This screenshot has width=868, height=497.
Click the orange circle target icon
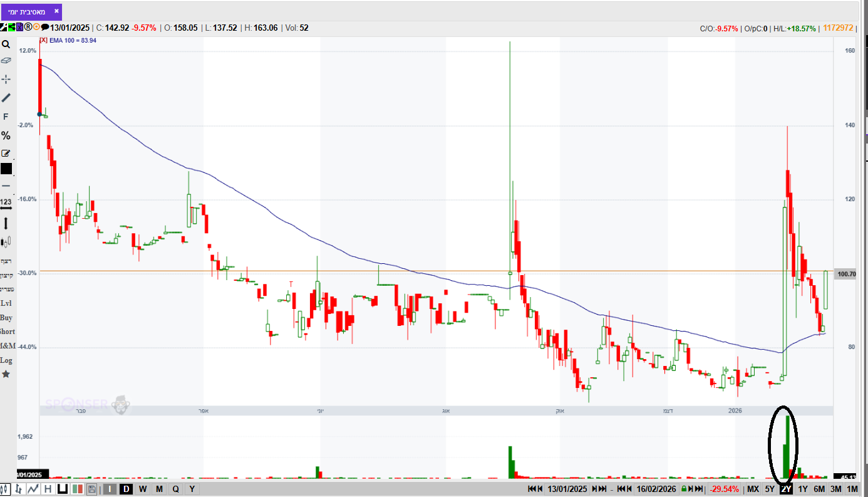tap(36, 28)
